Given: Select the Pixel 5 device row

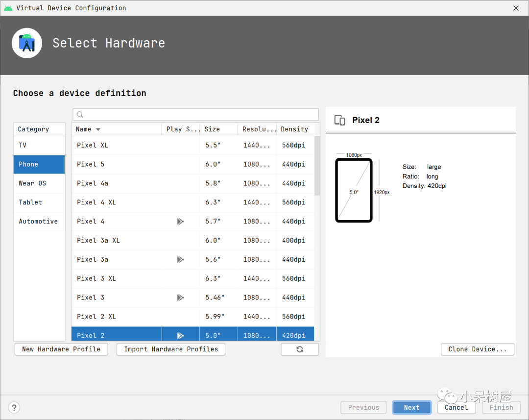Looking at the screenshot, I should pyautogui.click(x=192, y=164).
